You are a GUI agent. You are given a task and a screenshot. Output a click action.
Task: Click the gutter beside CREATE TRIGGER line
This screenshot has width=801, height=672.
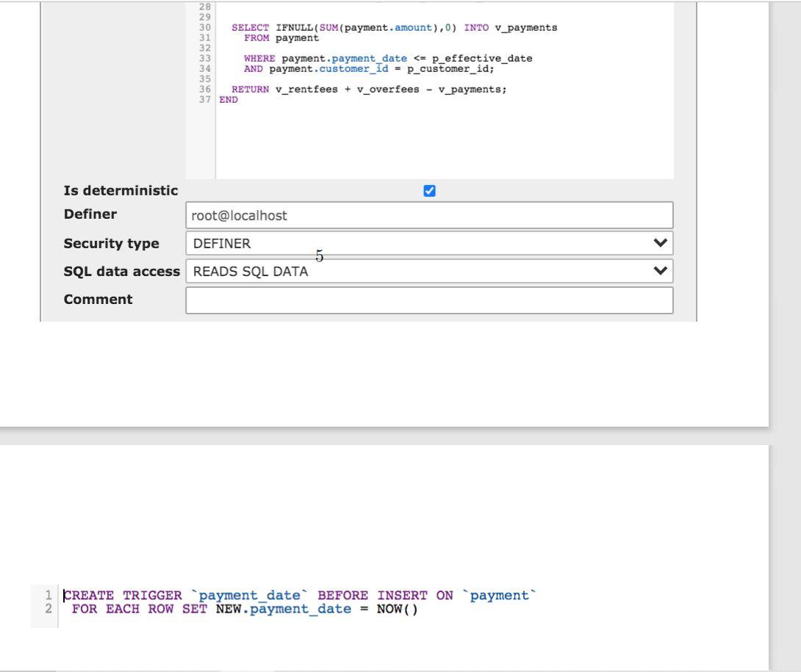[x=50, y=595]
